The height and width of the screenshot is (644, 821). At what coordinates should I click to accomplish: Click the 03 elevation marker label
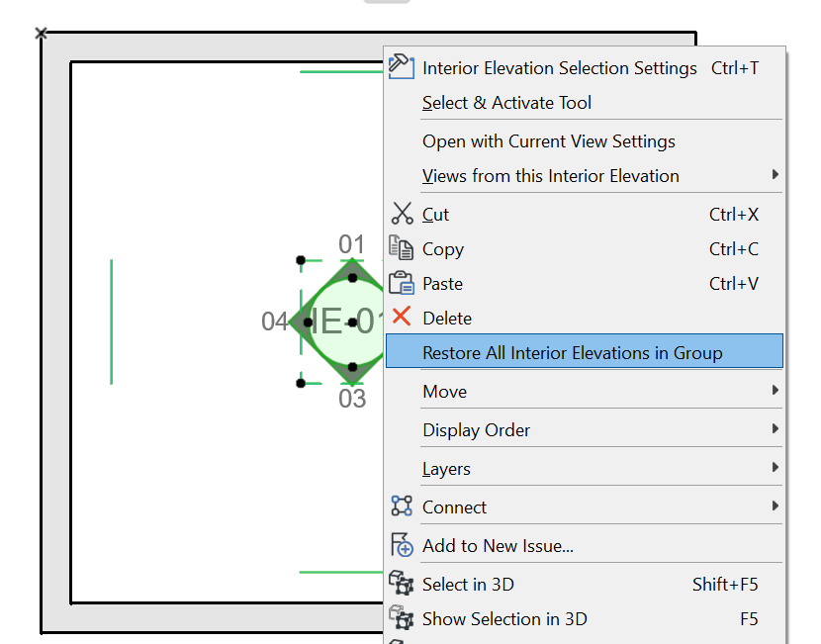point(352,399)
